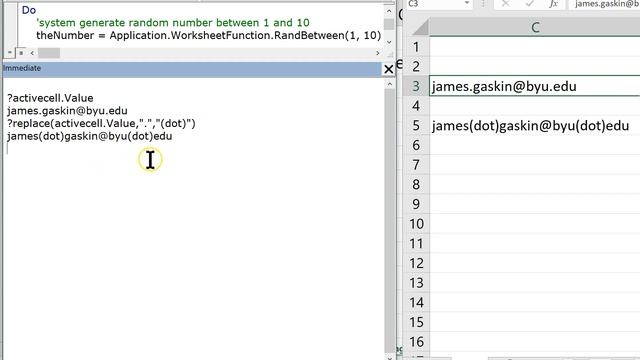640x360 pixels.
Task: Click the ?activecell.Value line
Action: tap(50, 98)
